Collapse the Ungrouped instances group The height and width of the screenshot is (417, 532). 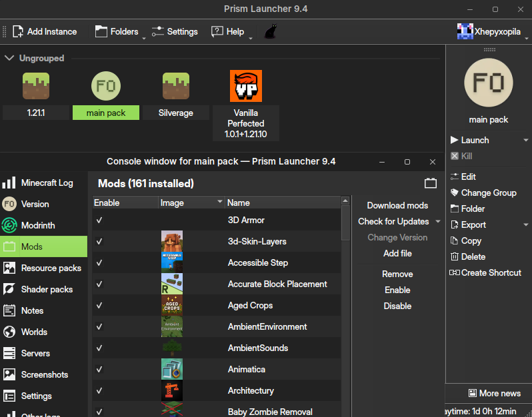(x=9, y=58)
